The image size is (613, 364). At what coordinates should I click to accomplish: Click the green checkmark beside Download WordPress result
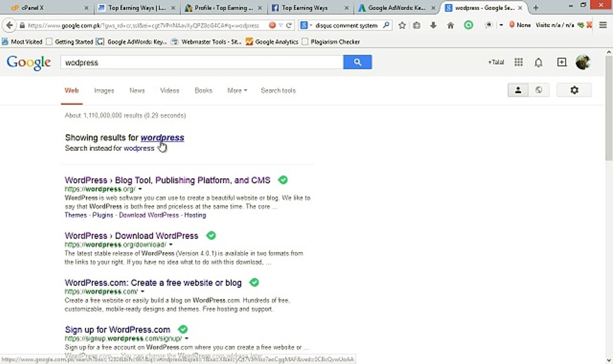(x=211, y=236)
